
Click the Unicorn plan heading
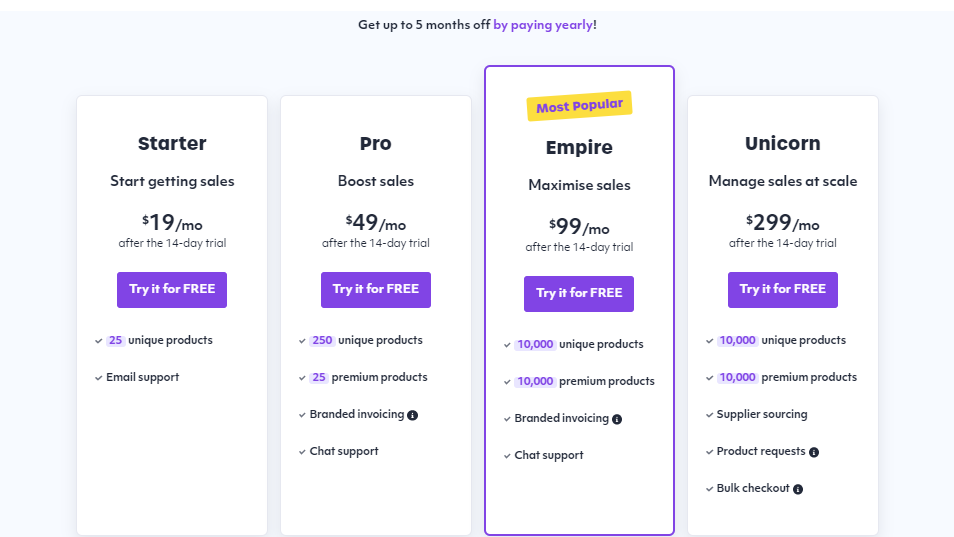click(x=782, y=144)
